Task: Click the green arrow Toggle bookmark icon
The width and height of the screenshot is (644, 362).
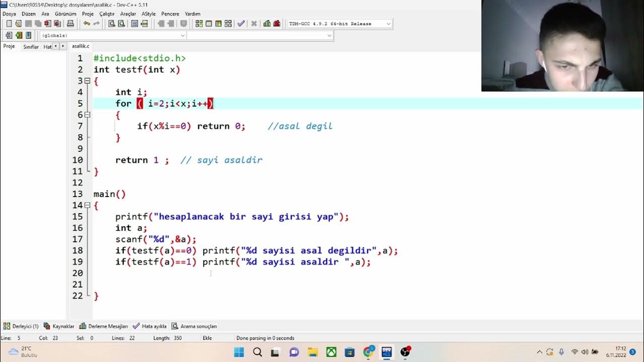Action: (x=19, y=35)
